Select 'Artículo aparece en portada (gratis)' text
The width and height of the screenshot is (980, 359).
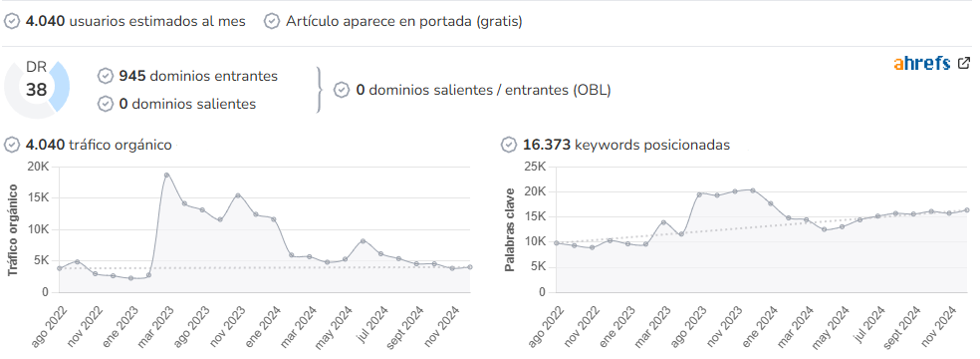404,21
